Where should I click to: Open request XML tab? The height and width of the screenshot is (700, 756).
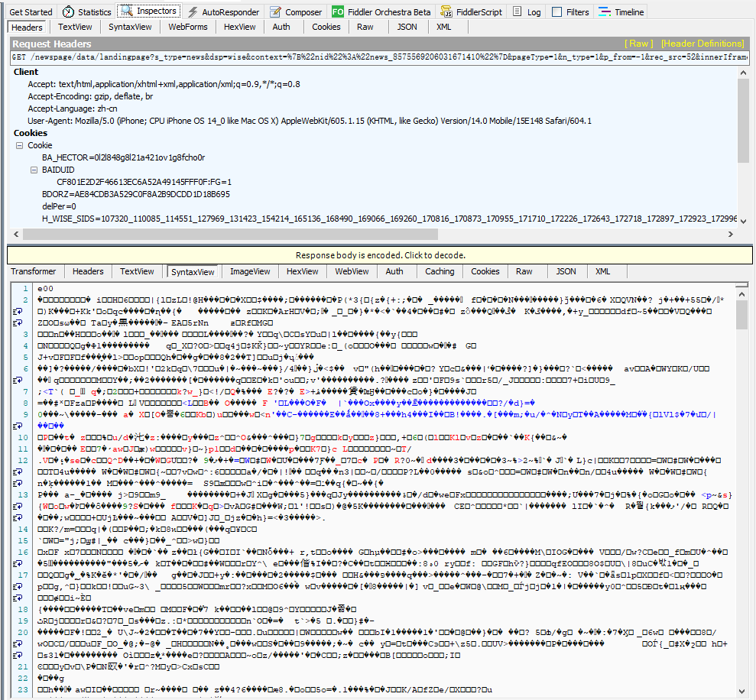pos(443,27)
